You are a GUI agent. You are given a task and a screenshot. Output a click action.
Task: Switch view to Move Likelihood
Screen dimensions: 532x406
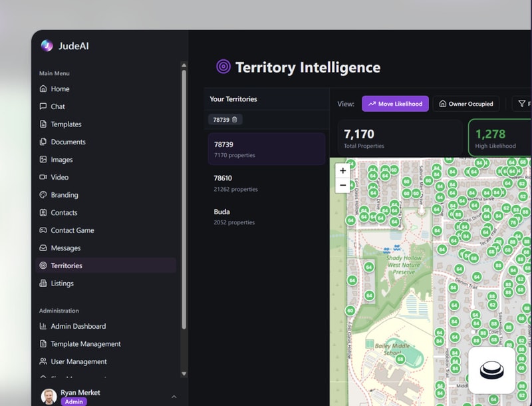click(395, 104)
